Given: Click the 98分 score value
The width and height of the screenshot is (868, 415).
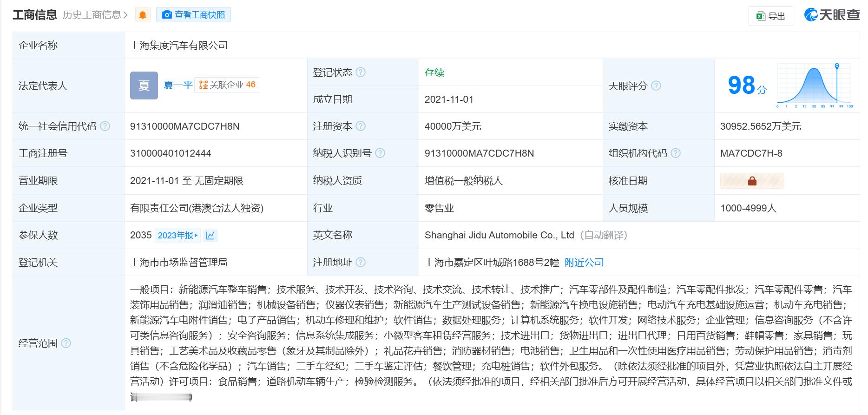Looking at the screenshot, I should click(747, 86).
